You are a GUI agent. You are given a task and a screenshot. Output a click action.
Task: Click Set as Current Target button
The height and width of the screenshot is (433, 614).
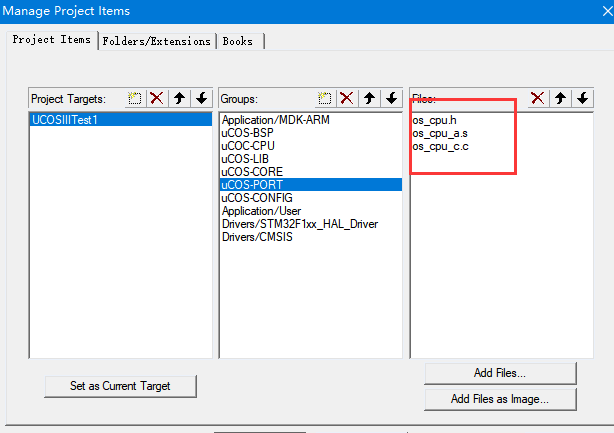coord(120,386)
